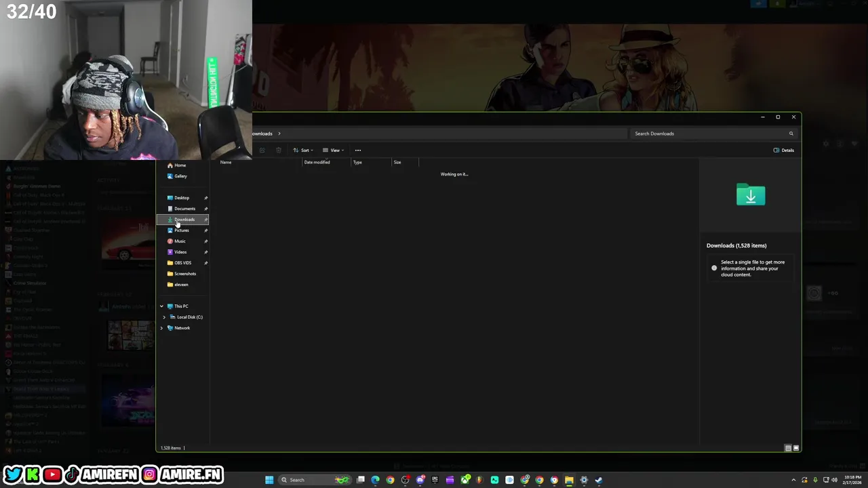This screenshot has width=868, height=488.
Task: Expand the Network tree node
Action: [x=161, y=328]
